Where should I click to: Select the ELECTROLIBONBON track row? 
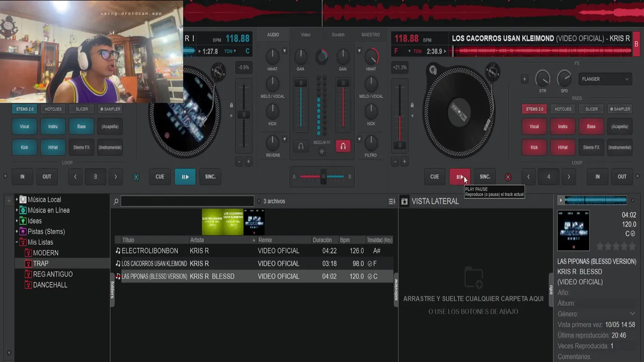click(x=253, y=251)
